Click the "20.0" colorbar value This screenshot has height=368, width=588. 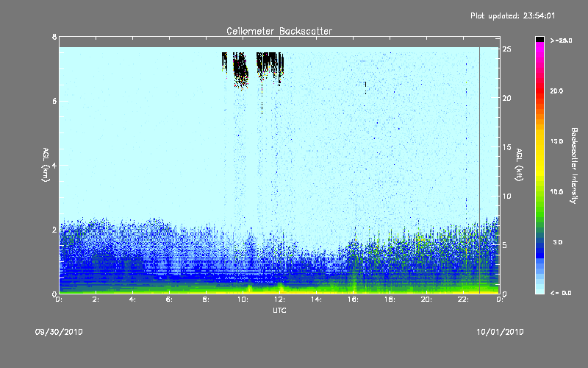coord(556,91)
